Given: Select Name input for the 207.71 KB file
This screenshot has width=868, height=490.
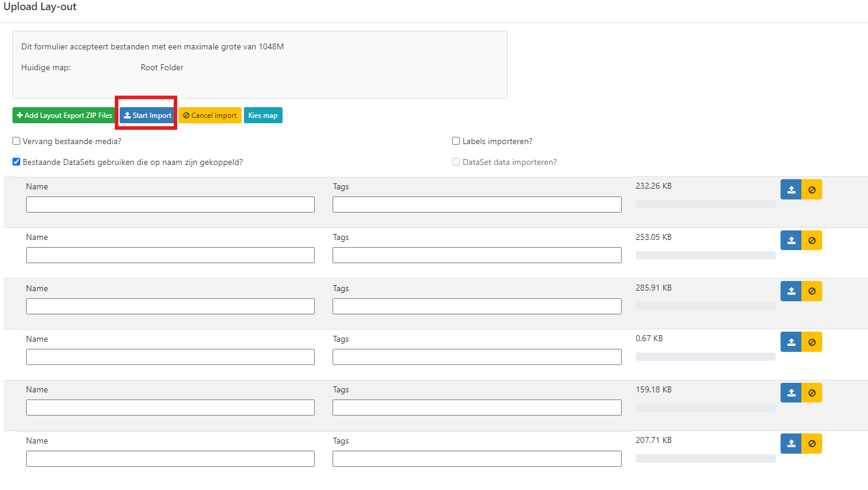Looking at the screenshot, I should 170,459.
